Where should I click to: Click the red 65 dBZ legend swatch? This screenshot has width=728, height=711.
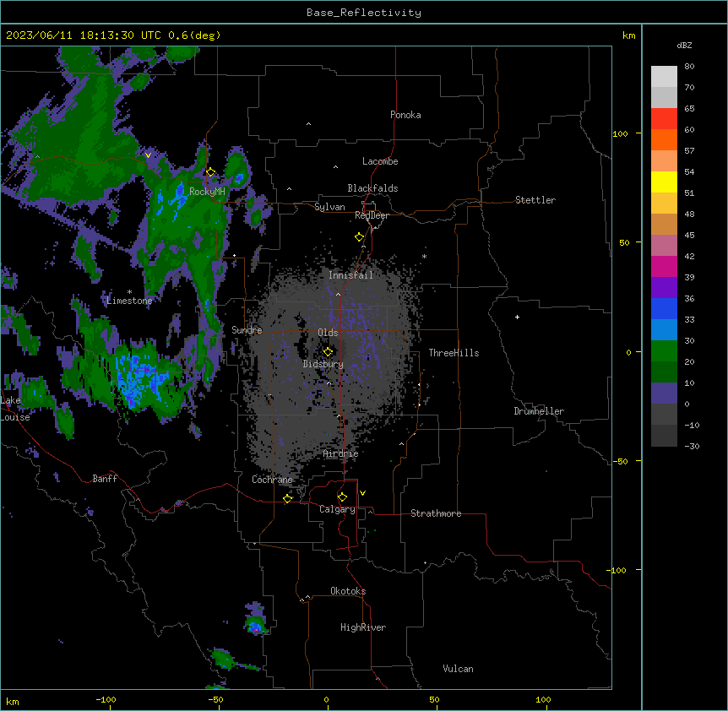pos(664,118)
